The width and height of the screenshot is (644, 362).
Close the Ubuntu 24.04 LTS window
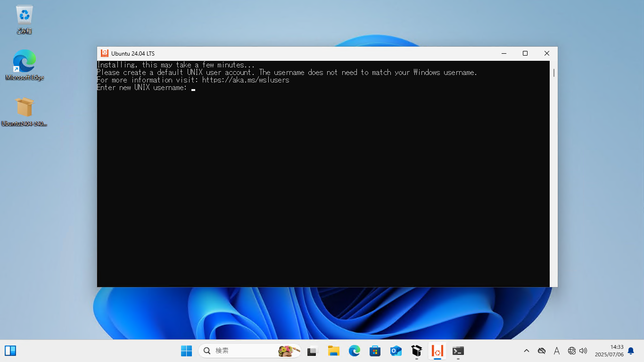coord(547,53)
